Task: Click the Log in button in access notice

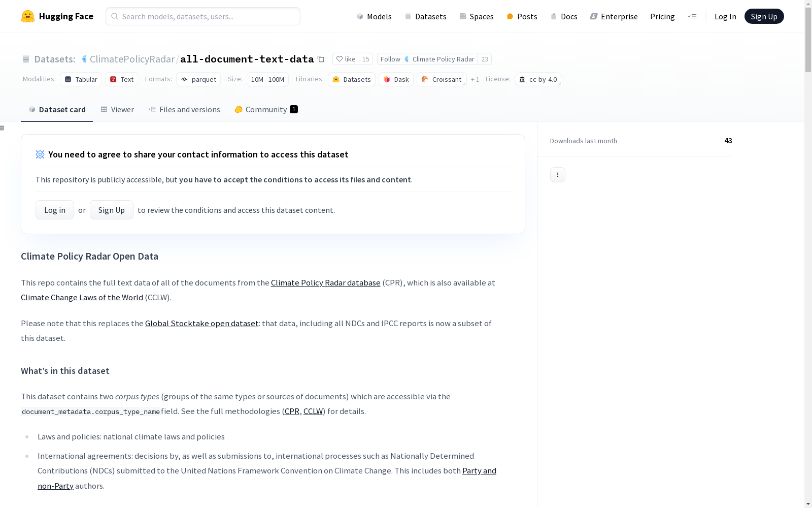Action: pos(55,210)
